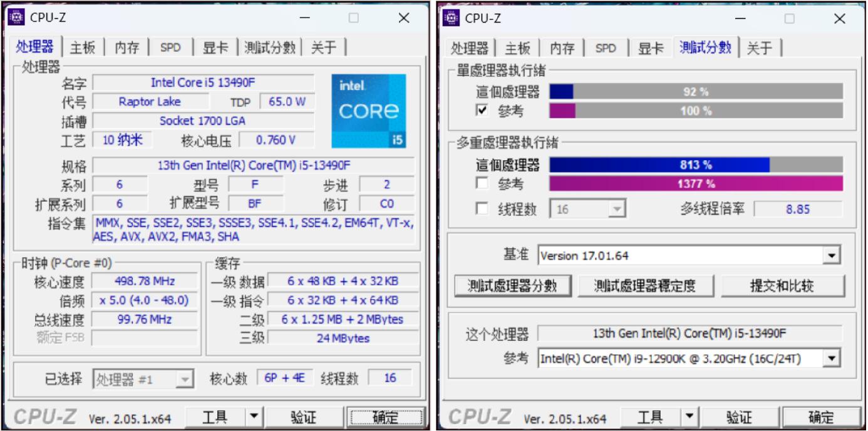Click the 扩展型号 value BF

point(254,204)
